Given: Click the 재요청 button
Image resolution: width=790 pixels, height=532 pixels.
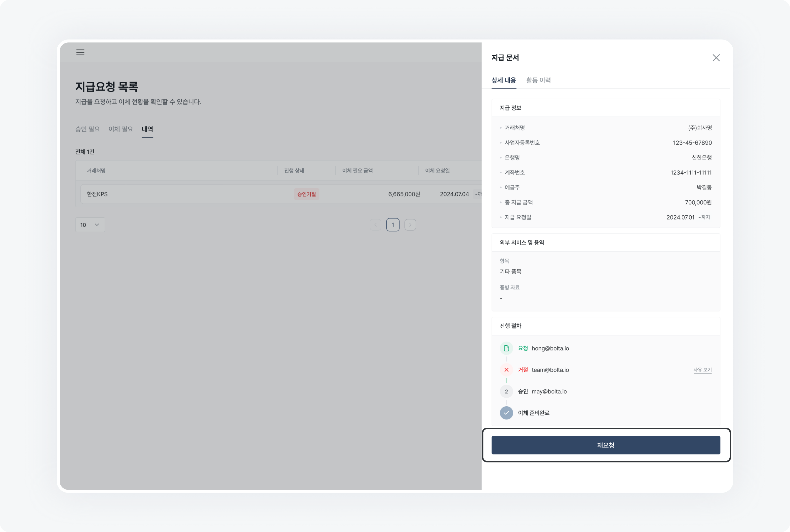Looking at the screenshot, I should pos(605,445).
